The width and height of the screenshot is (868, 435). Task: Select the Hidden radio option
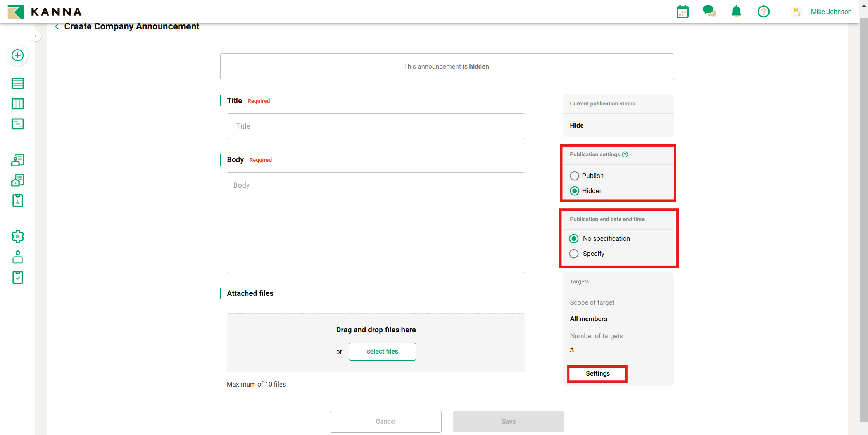[575, 191]
